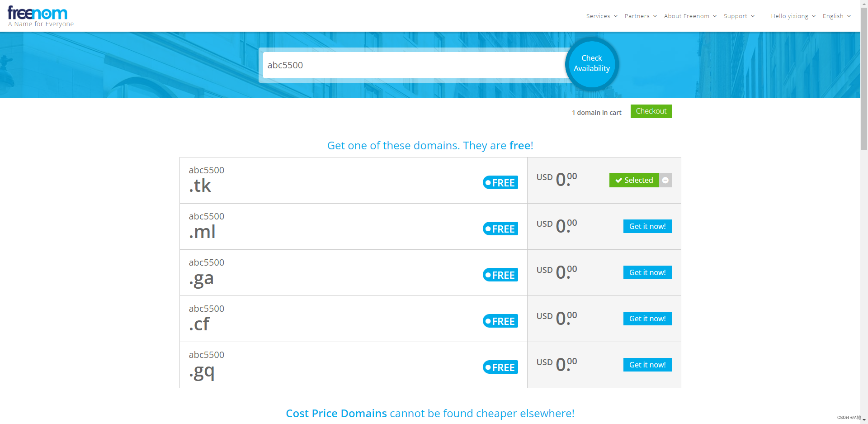Click the Check Availability button
This screenshot has width=868, height=424.
pos(592,63)
